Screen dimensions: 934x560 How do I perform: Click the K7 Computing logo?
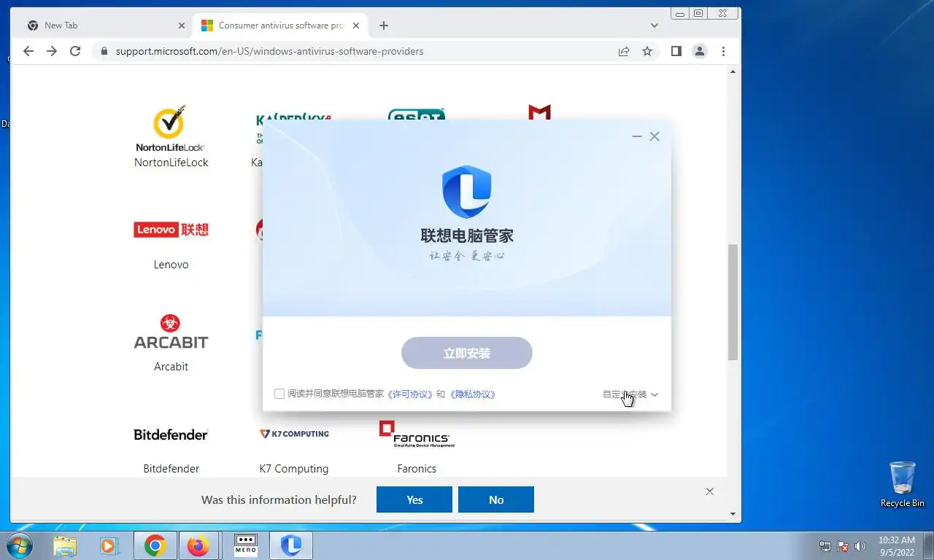(x=294, y=434)
